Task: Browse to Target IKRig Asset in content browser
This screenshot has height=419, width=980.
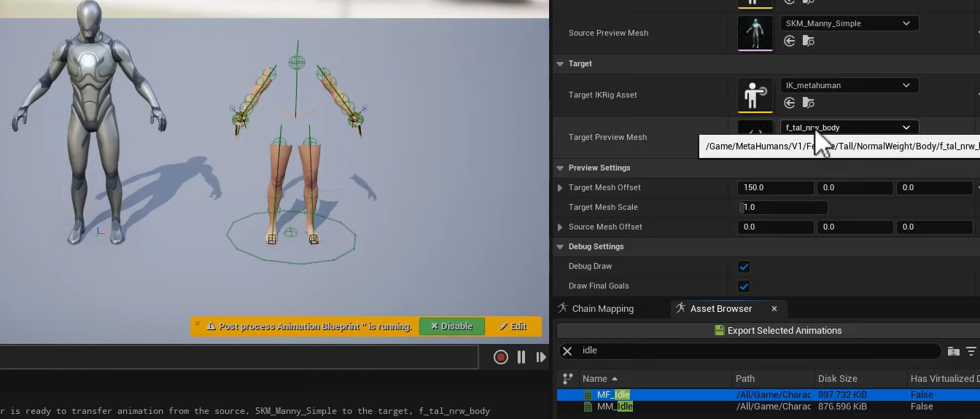Action: (x=808, y=103)
